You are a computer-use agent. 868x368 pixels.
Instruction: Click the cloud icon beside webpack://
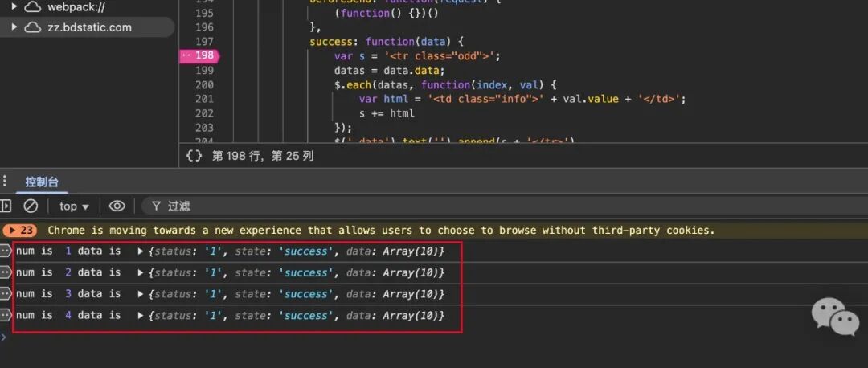33,7
